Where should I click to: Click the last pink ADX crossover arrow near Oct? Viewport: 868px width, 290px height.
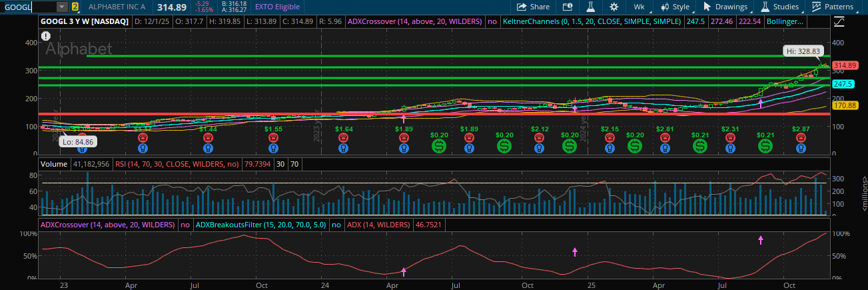pyautogui.click(x=760, y=239)
